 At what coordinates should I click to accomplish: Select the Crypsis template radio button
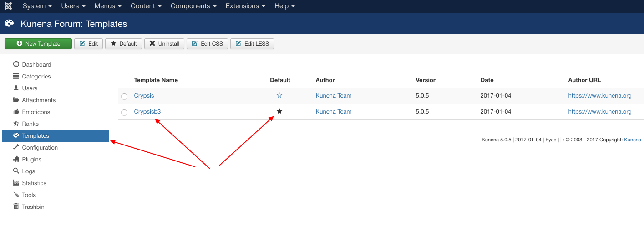[x=124, y=96]
